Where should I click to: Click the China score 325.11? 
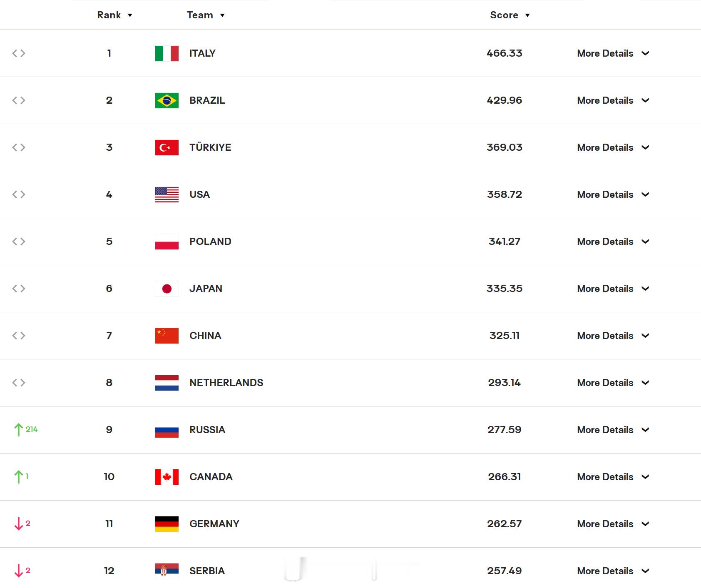pos(505,336)
